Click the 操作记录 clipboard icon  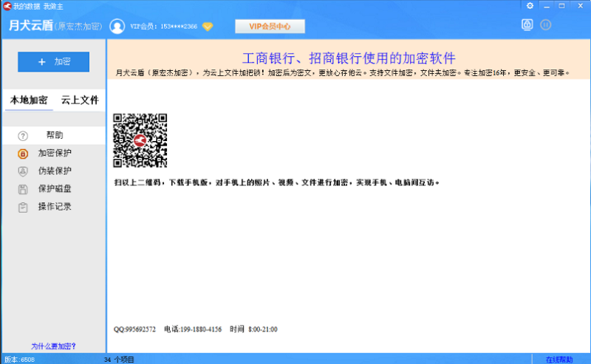click(23, 207)
